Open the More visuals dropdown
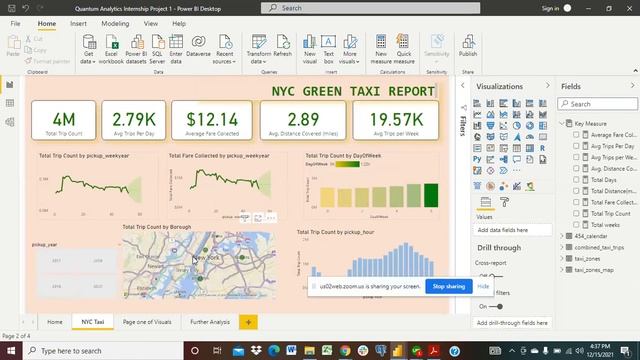 point(349,49)
